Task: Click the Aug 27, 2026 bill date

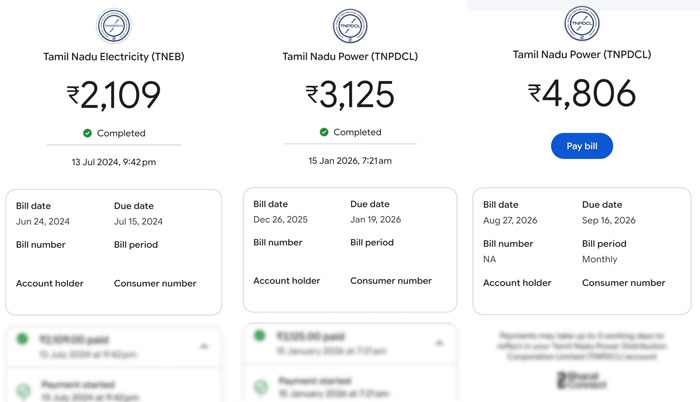Action: [510, 220]
